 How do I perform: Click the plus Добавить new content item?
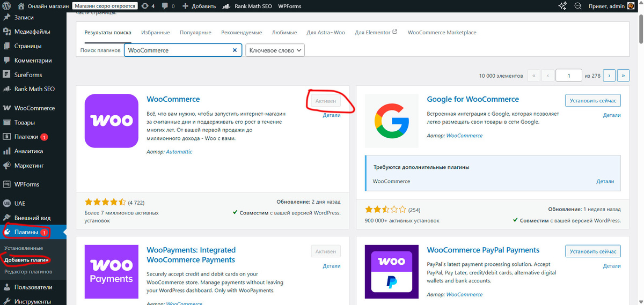pyautogui.click(x=199, y=6)
